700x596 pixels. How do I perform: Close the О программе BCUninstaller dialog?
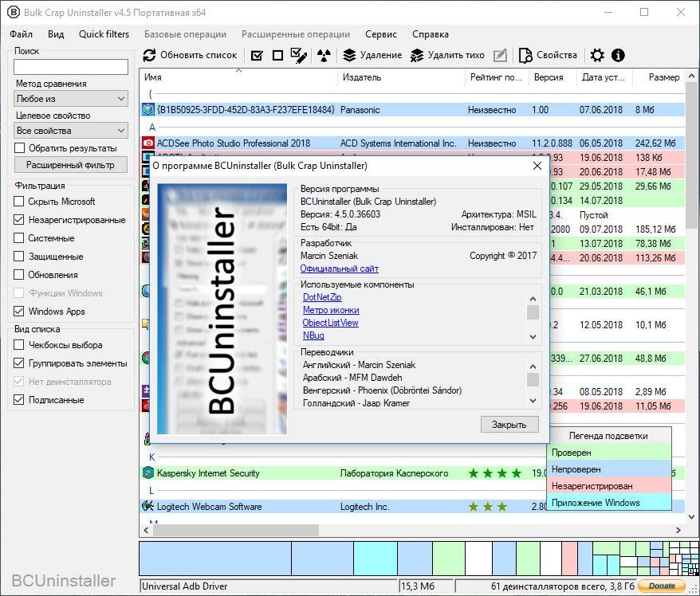537,166
